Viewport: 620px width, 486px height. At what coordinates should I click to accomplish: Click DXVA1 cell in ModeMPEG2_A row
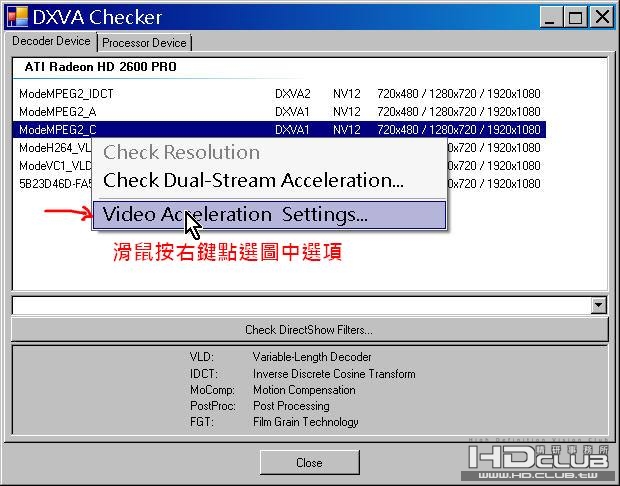click(x=292, y=112)
